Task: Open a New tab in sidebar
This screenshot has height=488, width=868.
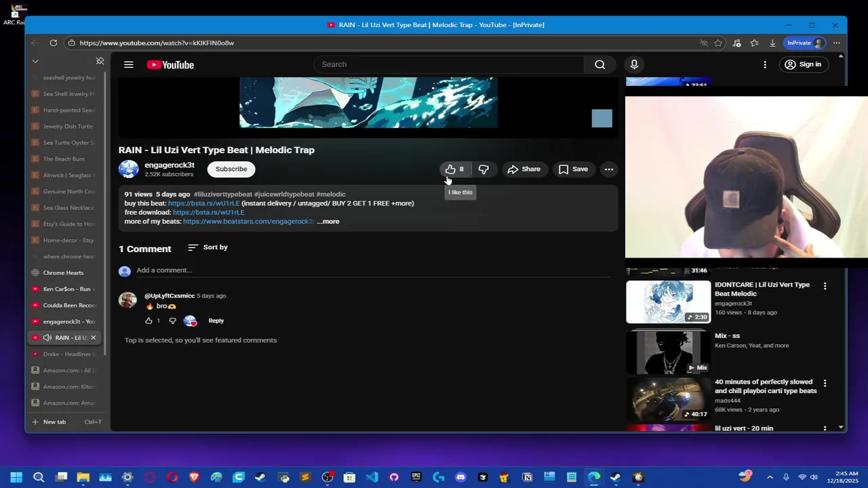Action: (66, 422)
